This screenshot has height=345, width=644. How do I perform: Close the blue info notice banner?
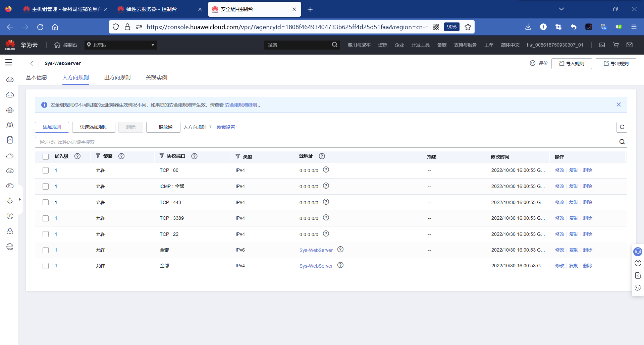[x=619, y=105]
